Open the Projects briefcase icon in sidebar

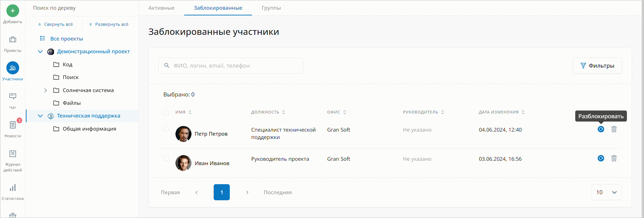click(13, 40)
